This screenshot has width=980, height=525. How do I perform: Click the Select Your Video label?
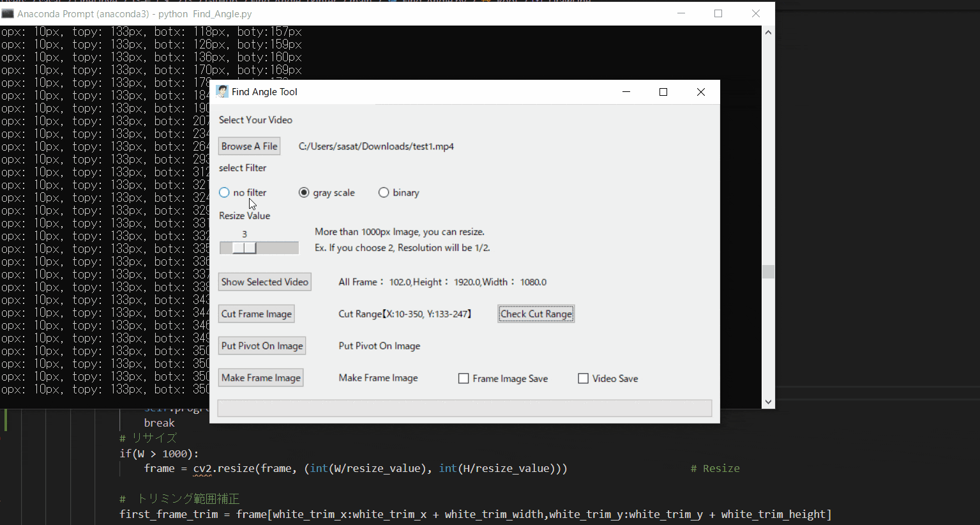tap(255, 120)
